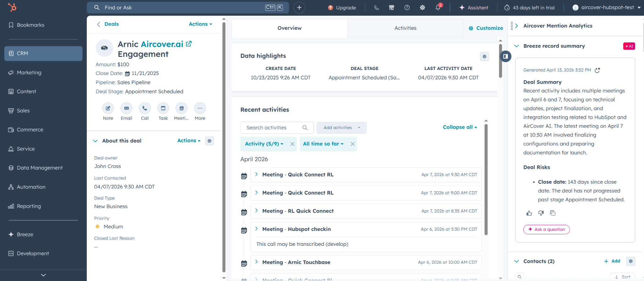The image size is (644, 281).
Task: Open the Add activities dropdown
Action: 341,128
